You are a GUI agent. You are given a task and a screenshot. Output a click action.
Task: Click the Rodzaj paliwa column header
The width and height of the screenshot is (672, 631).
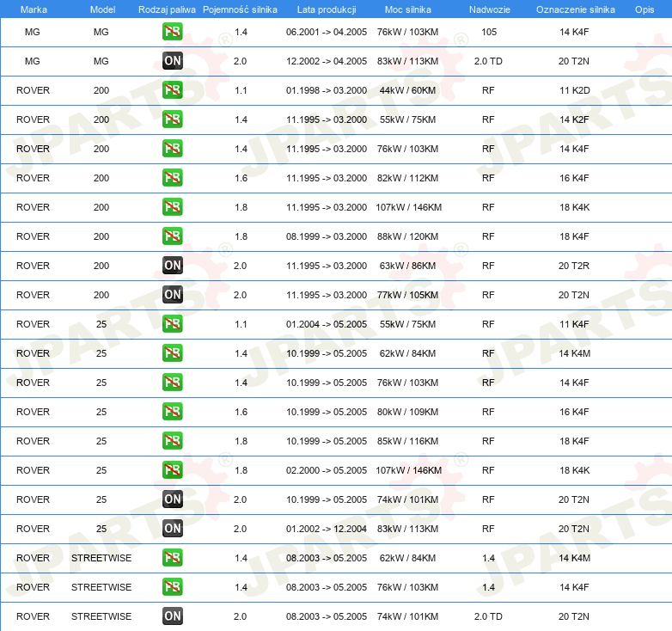[x=167, y=9]
